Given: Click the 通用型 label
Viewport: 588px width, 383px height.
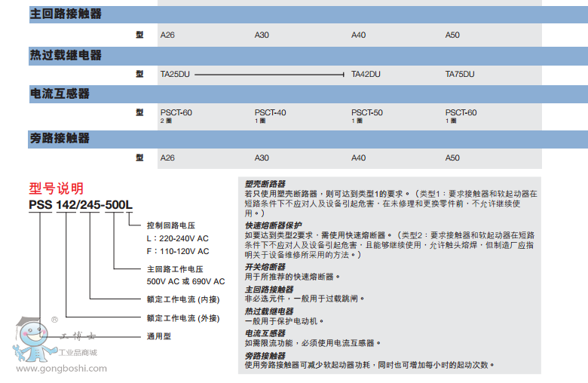Looking at the screenshot, I should tap(160, 336).
